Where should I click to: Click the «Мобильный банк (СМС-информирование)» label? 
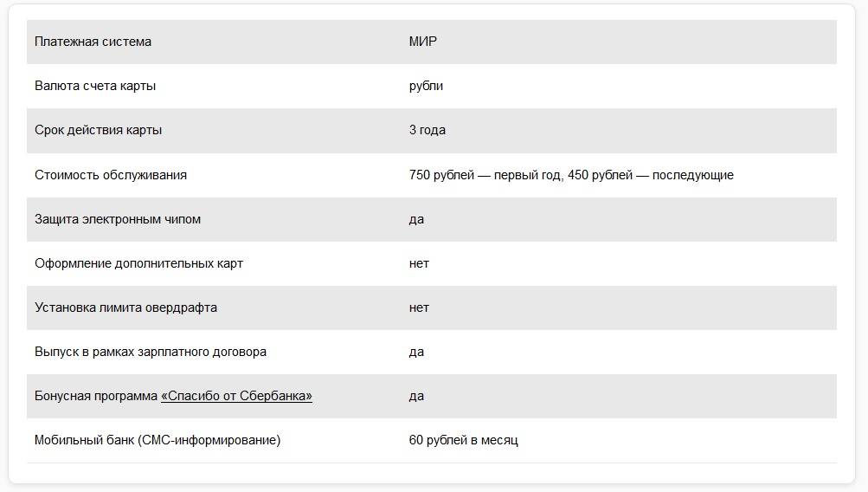click(158, 440)
